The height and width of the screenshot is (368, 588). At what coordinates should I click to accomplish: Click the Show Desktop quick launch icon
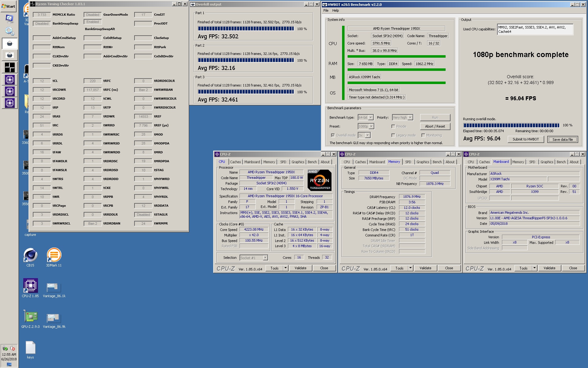9,19
